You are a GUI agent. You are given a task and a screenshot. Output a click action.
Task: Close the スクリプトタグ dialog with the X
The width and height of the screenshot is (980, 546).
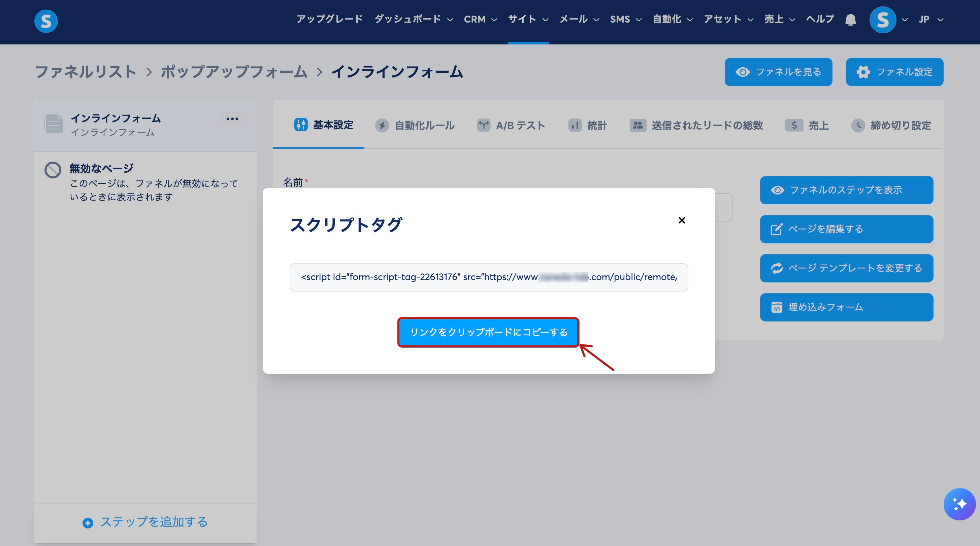(x=682, y=220)
